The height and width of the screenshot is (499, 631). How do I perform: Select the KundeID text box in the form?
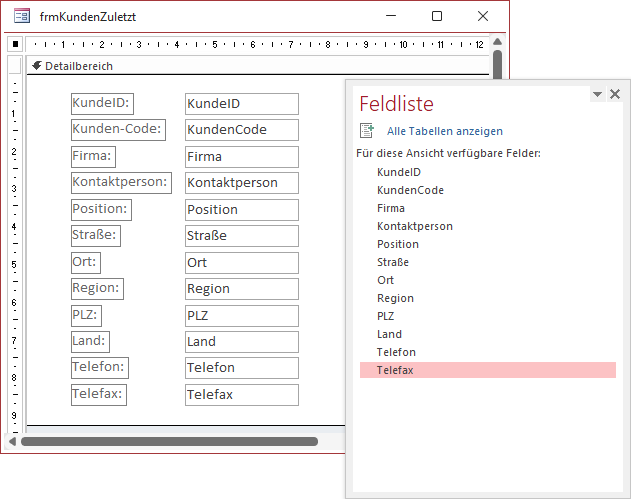(242, 104)
